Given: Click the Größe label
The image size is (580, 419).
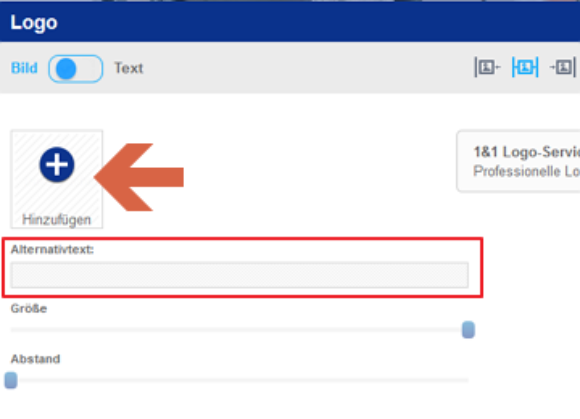Looking at the screenshot, I should pyautogui.click(x=28, y=308).
